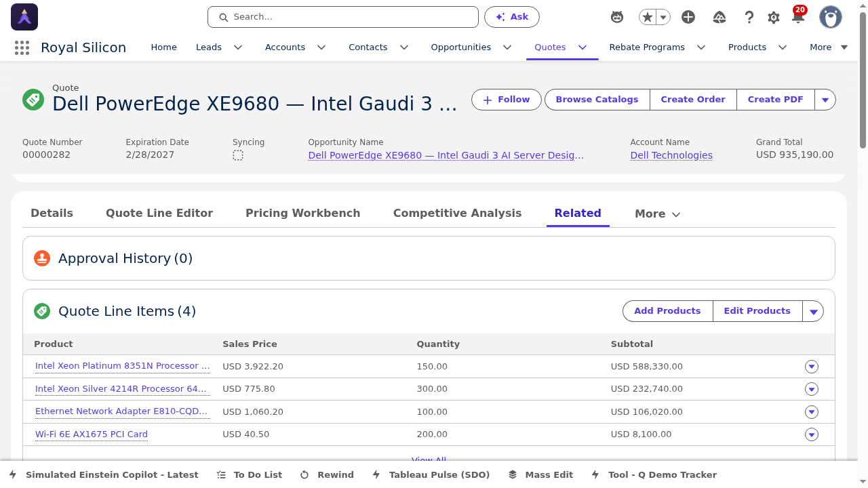Switch to the Quote Line Editor tab

[159, 213]
